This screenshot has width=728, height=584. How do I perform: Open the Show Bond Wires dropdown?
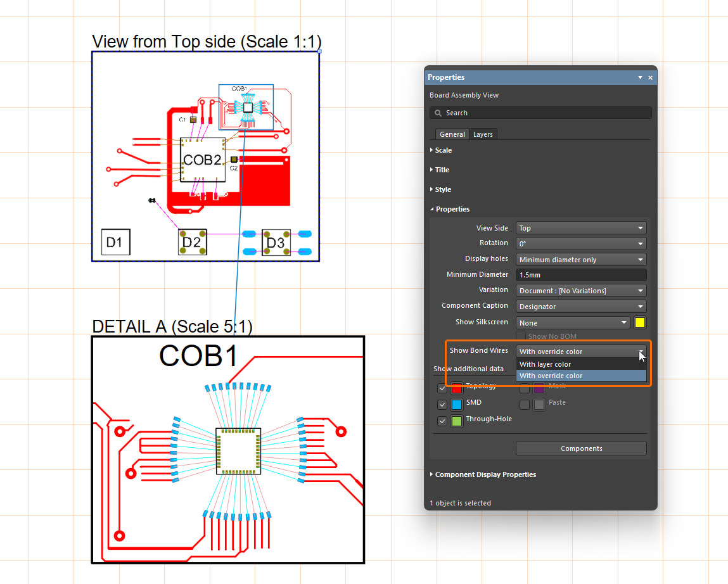(x=581, y=352)
